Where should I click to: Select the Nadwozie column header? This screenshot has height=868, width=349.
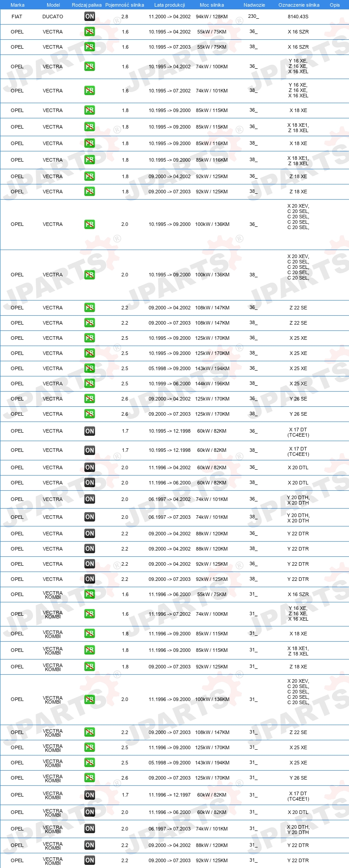click(254, 5)
